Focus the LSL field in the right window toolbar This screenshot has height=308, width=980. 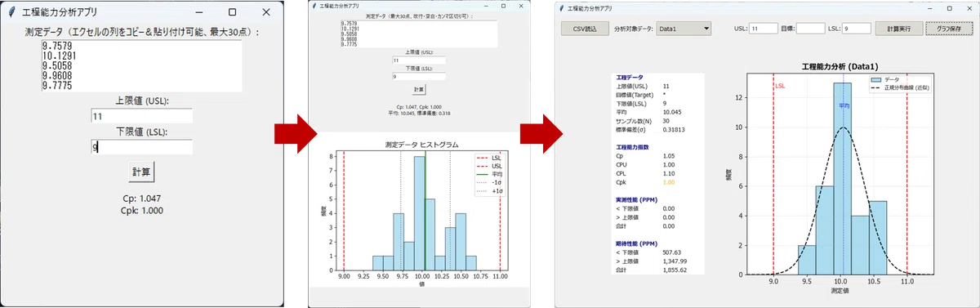pyautogui.click(x=857, y=28)
